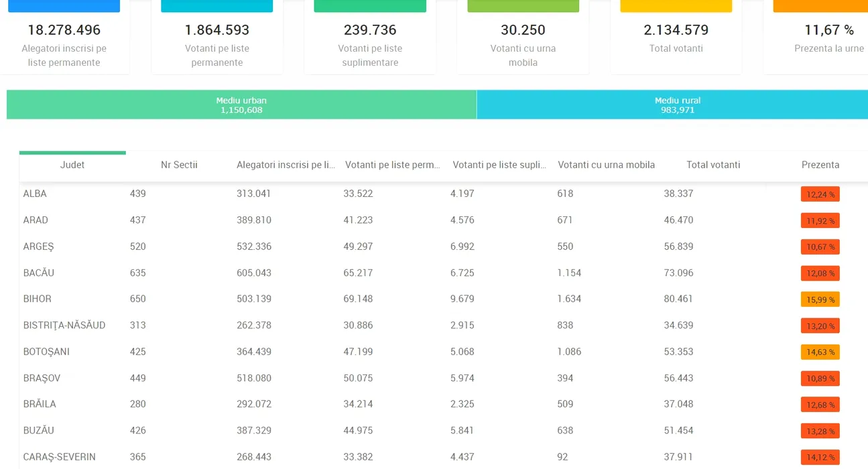Open the 2.134.579 Total votanti card
The image size is (868, 469).
tap(676, 39)
